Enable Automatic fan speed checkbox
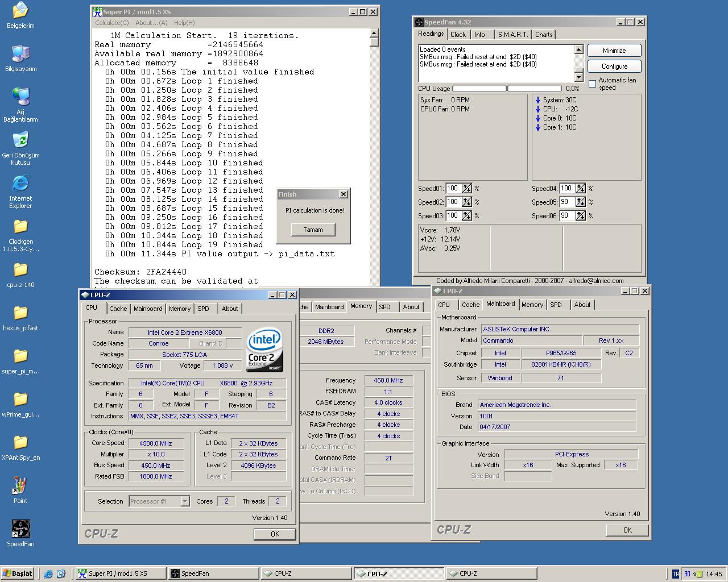 pos(592,84)
